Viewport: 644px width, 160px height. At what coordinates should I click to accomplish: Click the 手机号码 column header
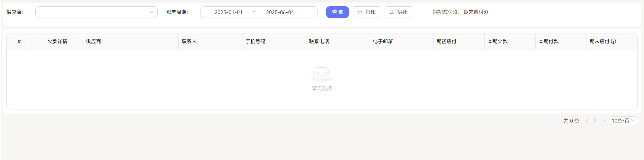274,42
